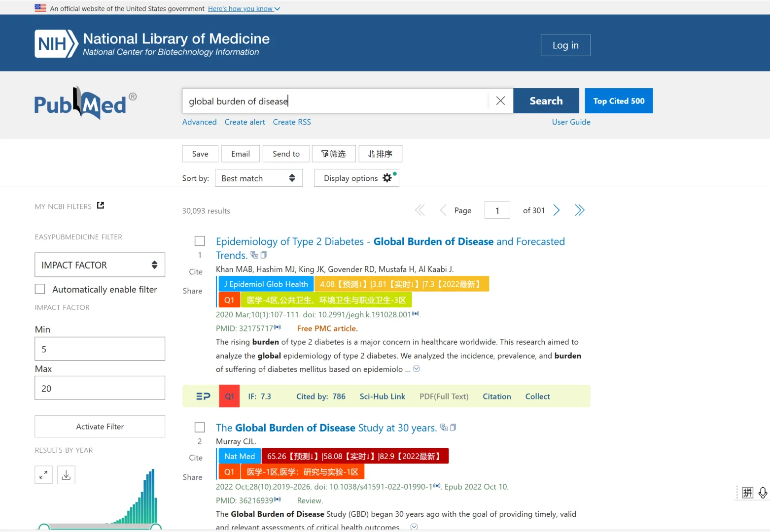Go to PubMed home via logo
Screen dimensions: 770x532
(x=85, y=103)
